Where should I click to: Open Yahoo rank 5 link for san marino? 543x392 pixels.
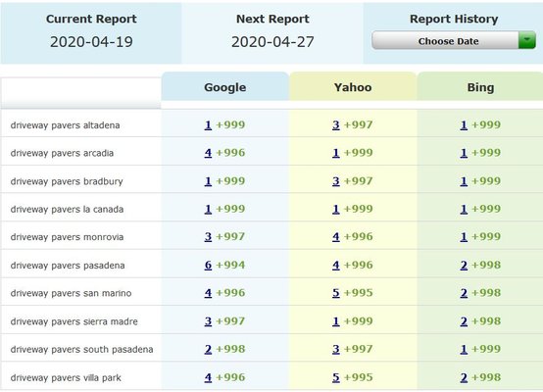(336, 293)
